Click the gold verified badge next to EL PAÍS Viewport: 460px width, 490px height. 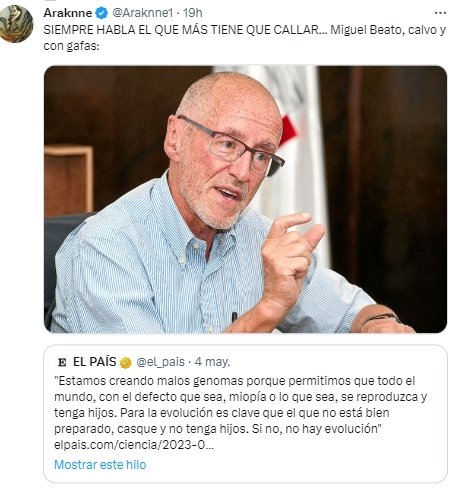click(x=126, y=362)
